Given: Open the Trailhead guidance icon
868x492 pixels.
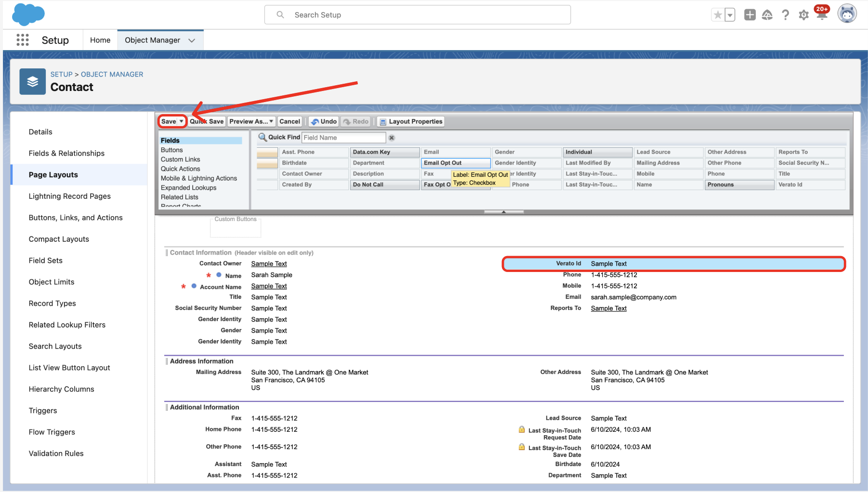Looking at the screenshot, I should click(x=767, y=15).
